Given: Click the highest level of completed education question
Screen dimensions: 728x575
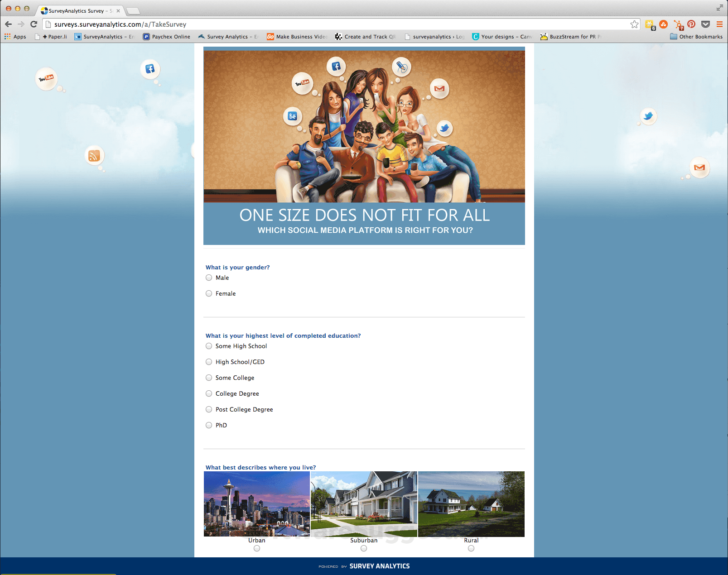Looking at the screenshot, I should point(283,335).
